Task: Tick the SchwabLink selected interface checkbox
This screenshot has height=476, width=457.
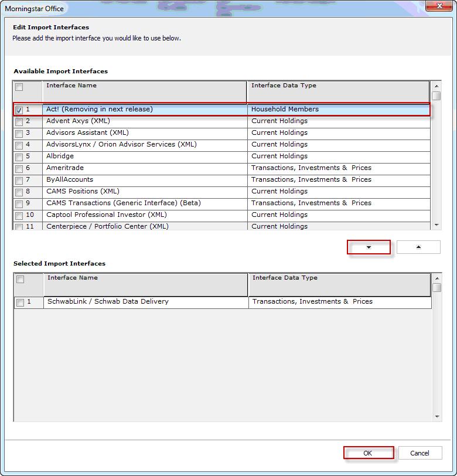Action: [x=21, y=302]
